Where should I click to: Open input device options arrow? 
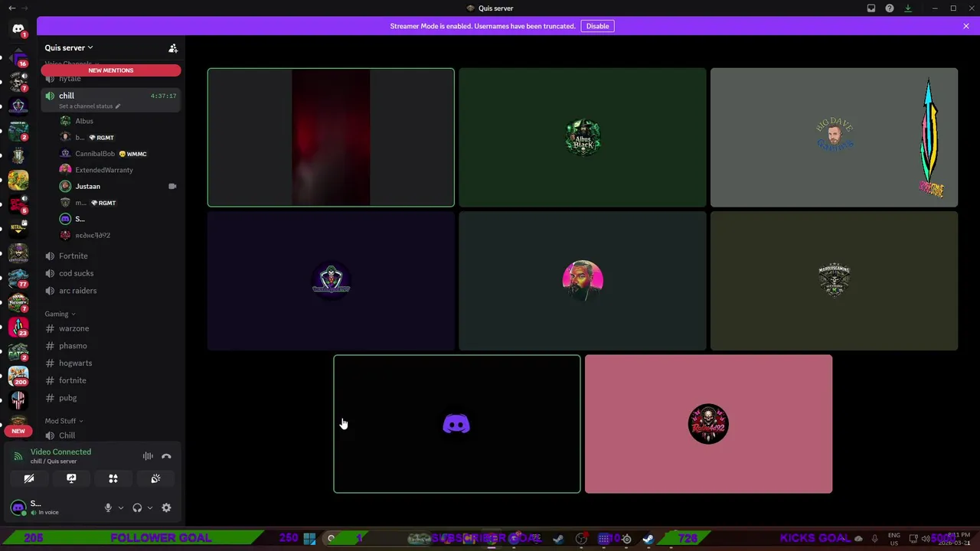(x=120, y=507)
